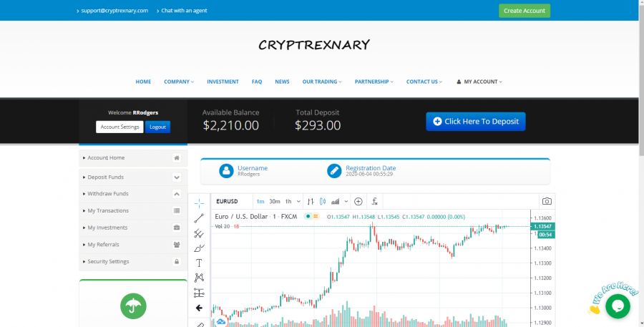Open Security Settings in sidebar
The image size is (644, 327).
(x=133, y=261)
